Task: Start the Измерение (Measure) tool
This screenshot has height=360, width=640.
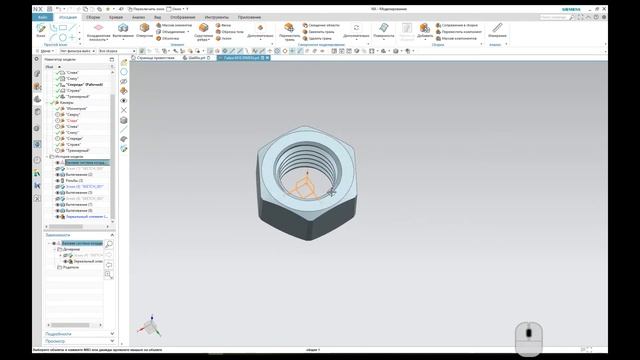Action: pyautogui.click(x=497, y=30)
